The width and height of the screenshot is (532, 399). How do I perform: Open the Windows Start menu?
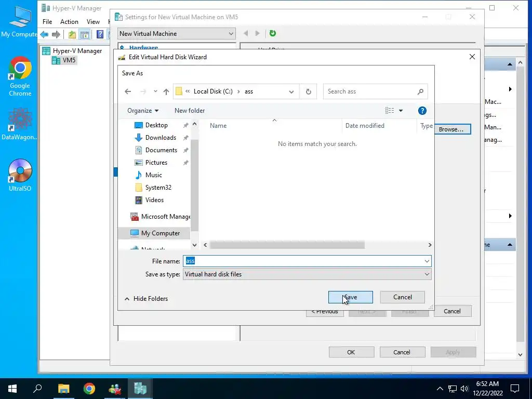click(12, 389)
